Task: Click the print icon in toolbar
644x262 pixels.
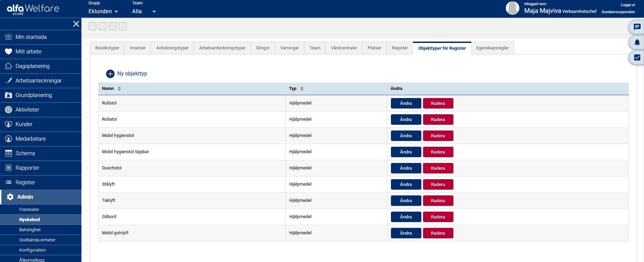Action: [x=102, y=26]
